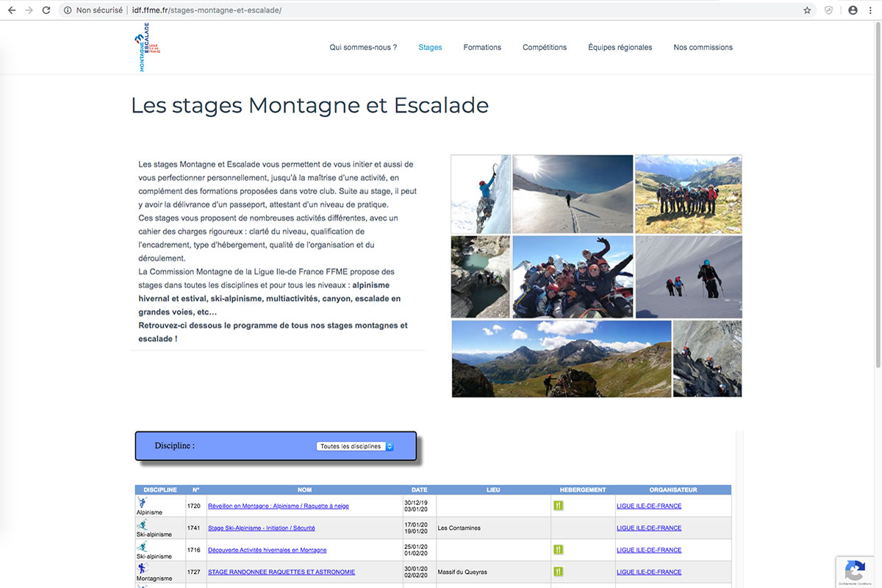
Task: Open the browser profile account icon
Action: (x=853, y=10)
